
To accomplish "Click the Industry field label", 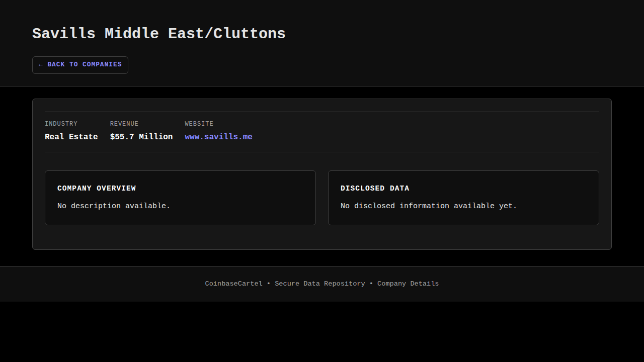I will 61,124.
